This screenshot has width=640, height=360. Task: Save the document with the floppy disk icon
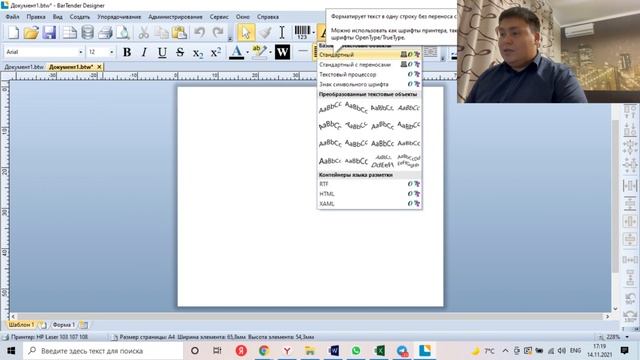point(49,32)
